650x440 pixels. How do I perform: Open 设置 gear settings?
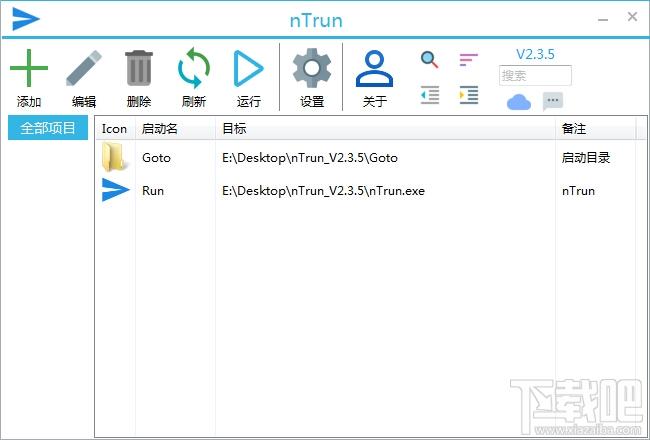coord(312,68)
